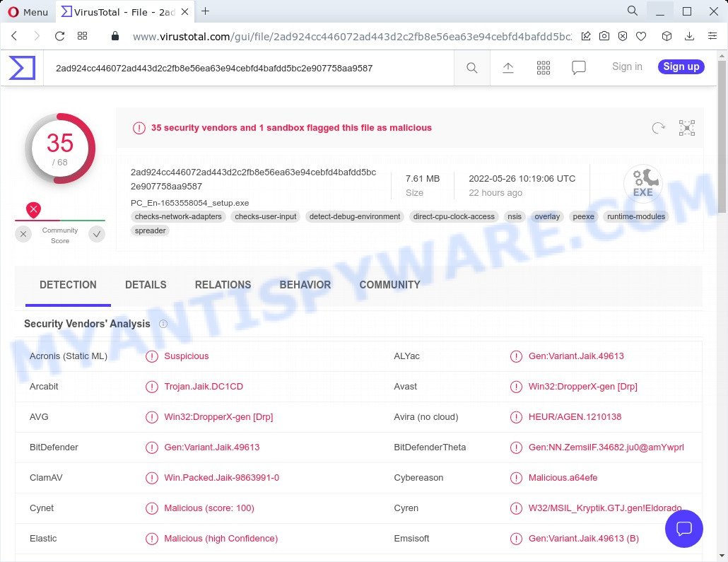Open the COMMUNITY tab
Screen dimensions: 728x562
389,285
